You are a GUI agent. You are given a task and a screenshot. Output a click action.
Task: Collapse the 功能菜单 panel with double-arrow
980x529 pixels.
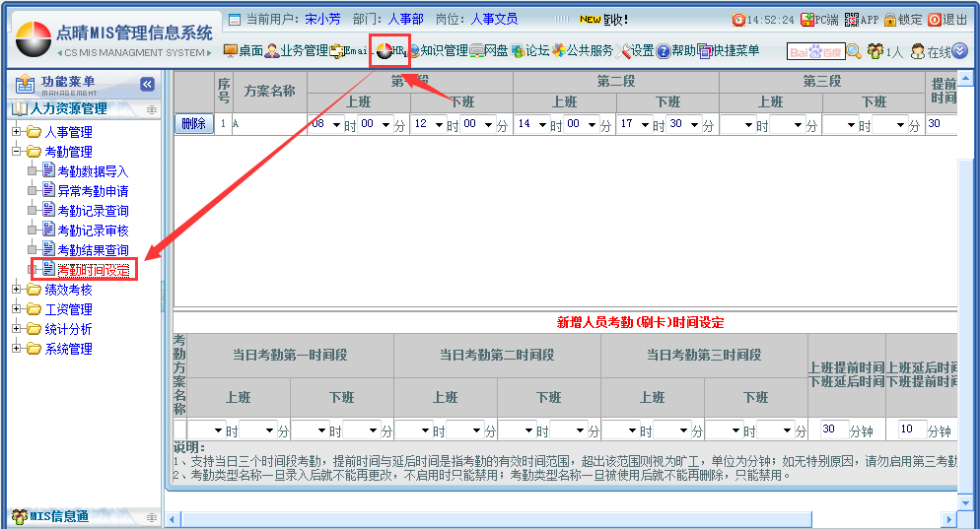point(148,85)
